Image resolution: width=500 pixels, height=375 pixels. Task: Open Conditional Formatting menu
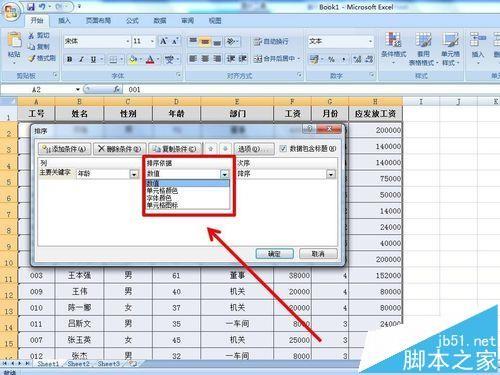tap(394, 48)
